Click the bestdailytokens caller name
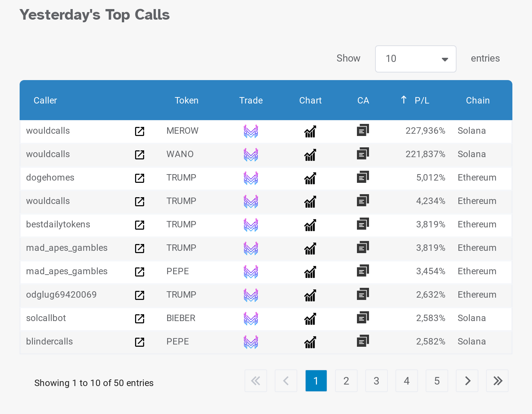Viewport: 532px width, 414px height. [x=58, y=224]
